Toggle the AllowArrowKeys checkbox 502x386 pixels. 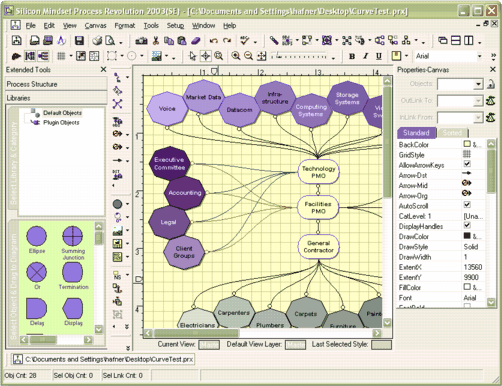467,164
